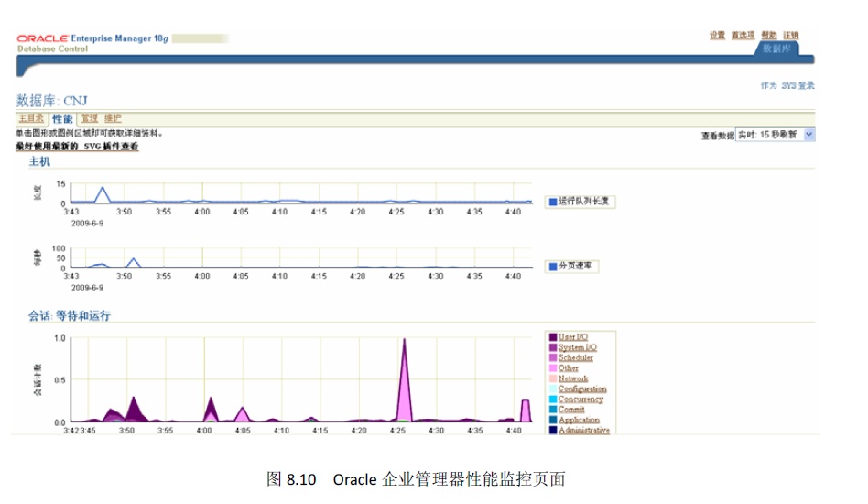The width and height of the screenshot is (868, 504).
Task: Open the Scheduler legend link
Action: coord(576,357)
